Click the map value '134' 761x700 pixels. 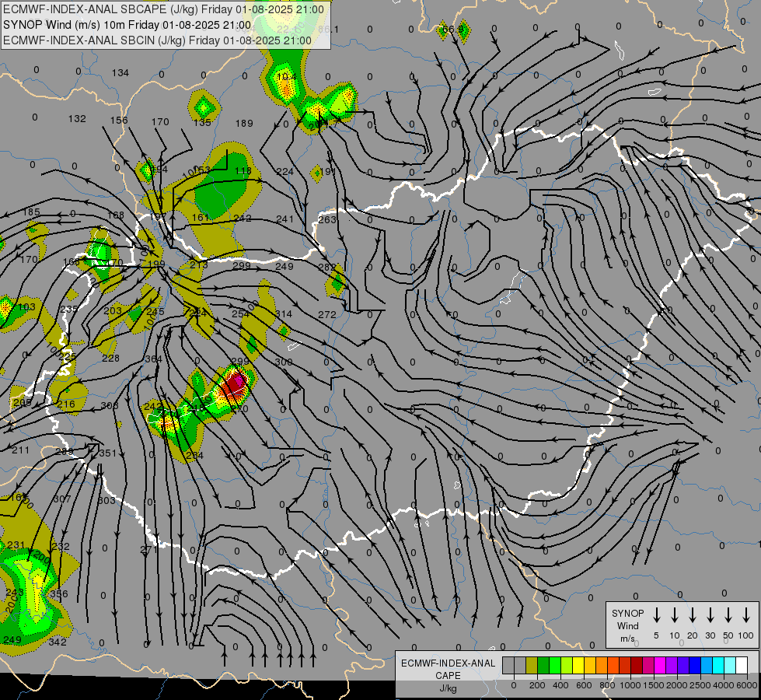coord(120,73)
